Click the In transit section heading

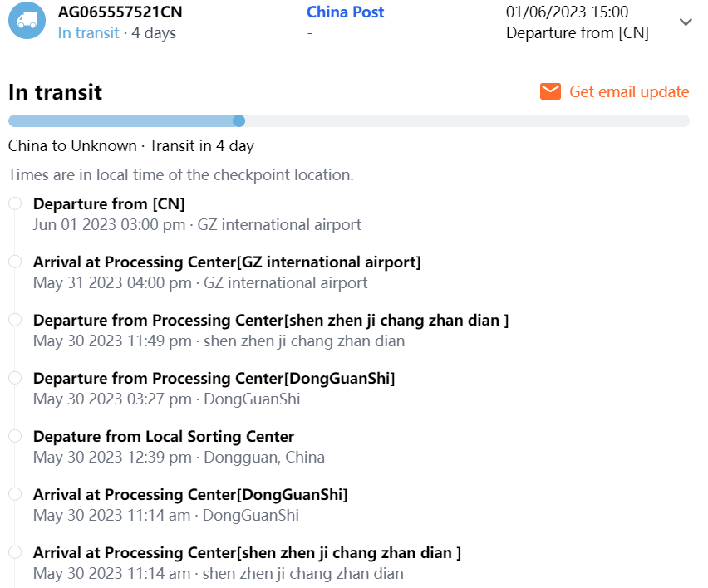55,92
